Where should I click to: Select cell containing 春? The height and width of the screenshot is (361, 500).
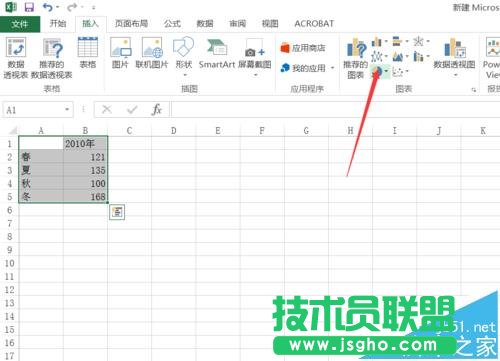click(41, 157)
